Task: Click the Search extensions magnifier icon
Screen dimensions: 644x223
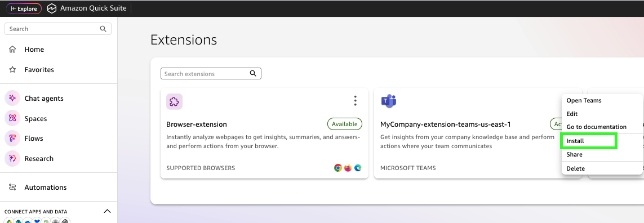Action: (x=253, y=74)
